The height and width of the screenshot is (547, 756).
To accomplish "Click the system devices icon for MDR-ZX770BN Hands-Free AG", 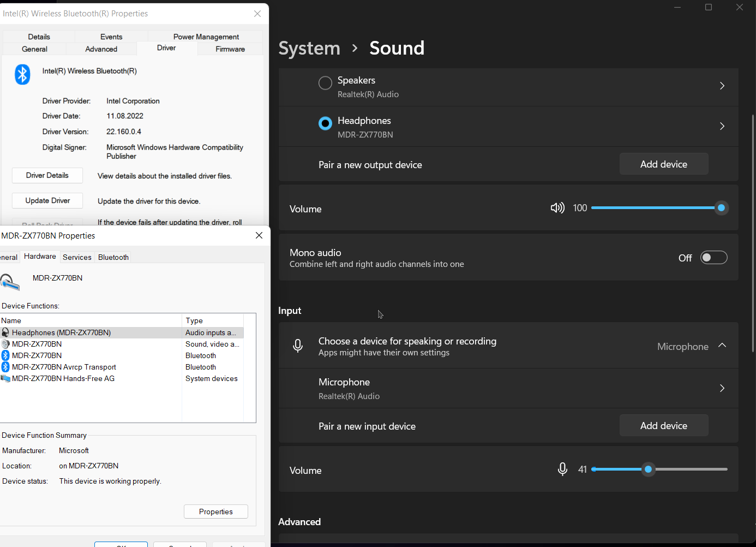I will [5, 378].
